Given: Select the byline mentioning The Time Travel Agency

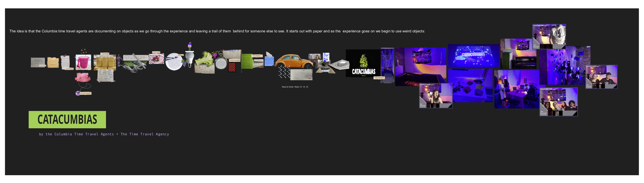Looking at the screenshot, I should (104, 134).
